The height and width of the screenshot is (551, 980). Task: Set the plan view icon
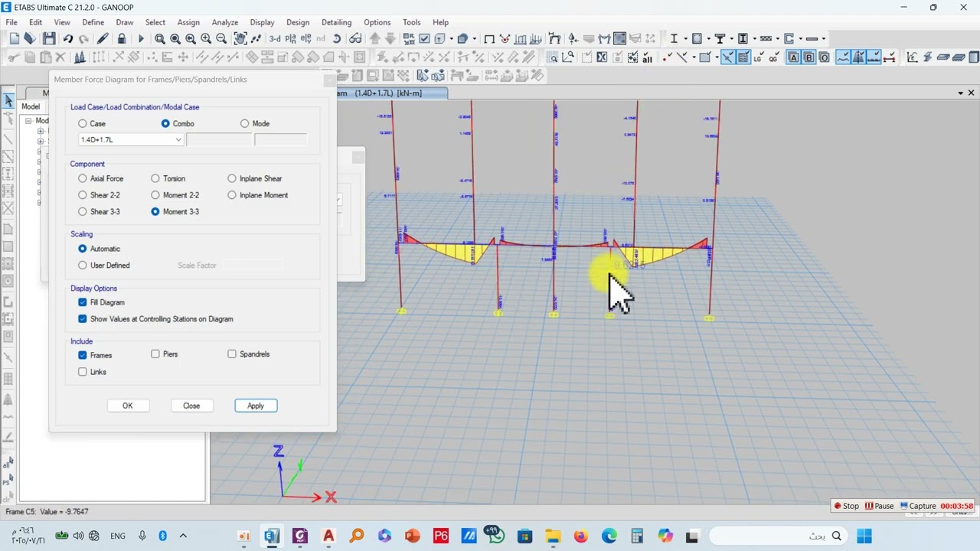[290, 38]
